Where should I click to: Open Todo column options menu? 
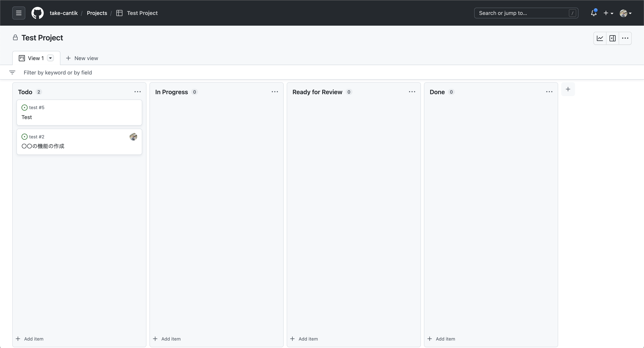pyautogui.click(x=137, y=92)
